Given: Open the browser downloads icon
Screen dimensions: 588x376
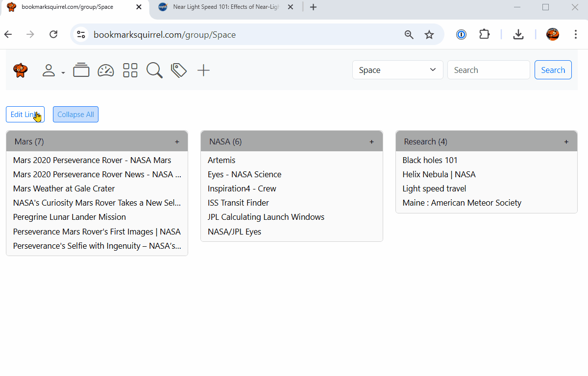Looking at the screenshot, I should tap(518, 34).
